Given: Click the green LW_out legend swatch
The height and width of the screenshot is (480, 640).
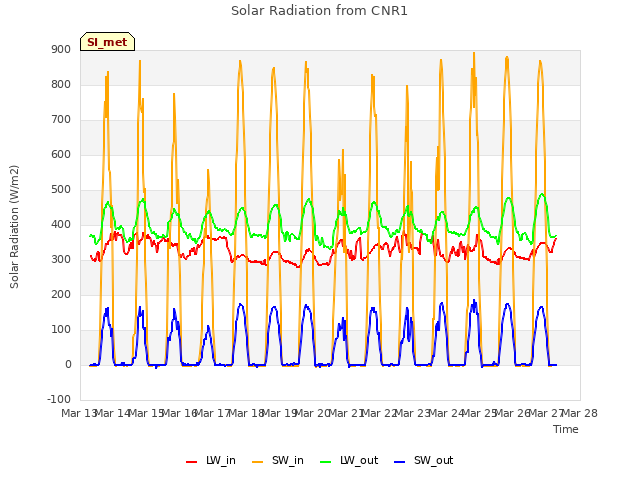Looking at the screenshot, I should [326, 462].
